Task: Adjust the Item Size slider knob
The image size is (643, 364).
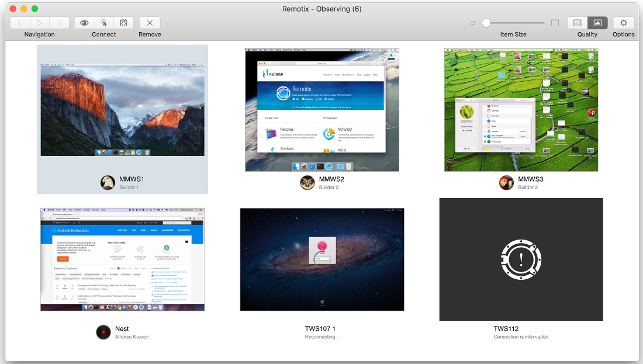Action: [486, 23]
